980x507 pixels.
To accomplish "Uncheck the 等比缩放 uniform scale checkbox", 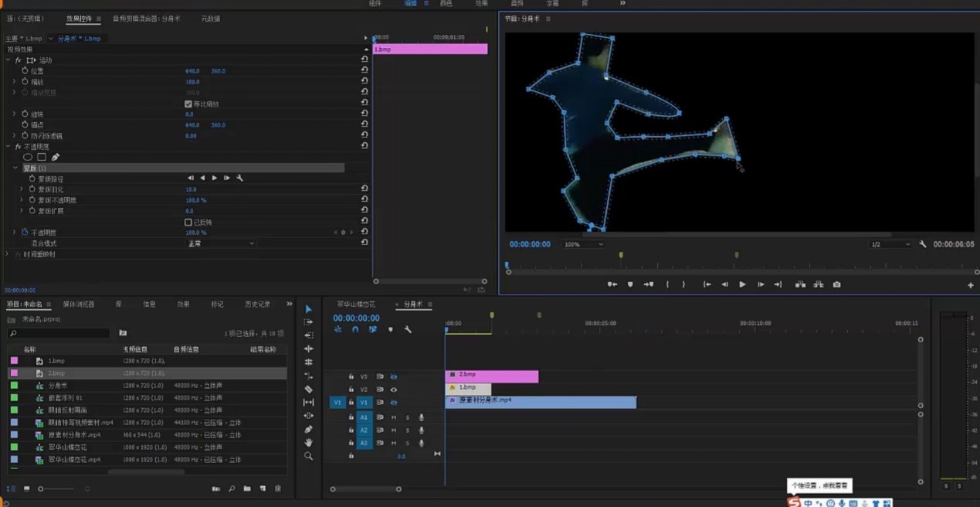I will click(x=188, y=104).
